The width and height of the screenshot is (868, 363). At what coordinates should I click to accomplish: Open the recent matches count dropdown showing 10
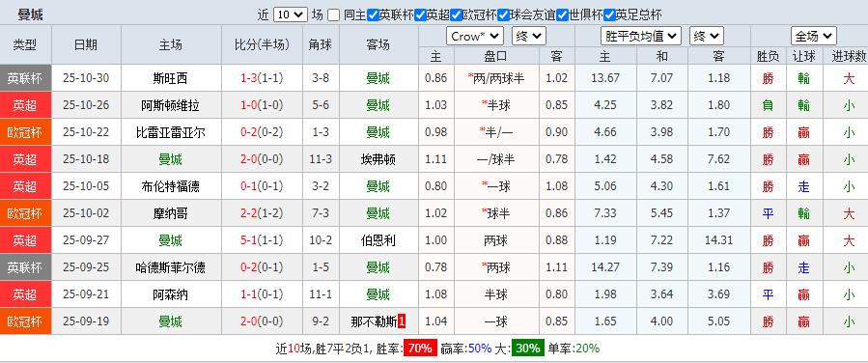click(x=291, y=14)
